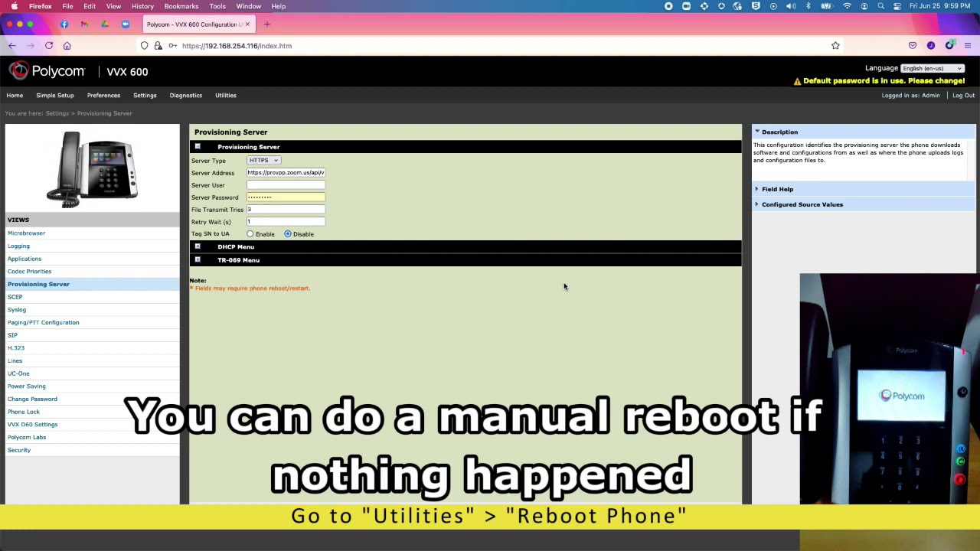Select Disable for Tag SN to UA

click(288, 234)
